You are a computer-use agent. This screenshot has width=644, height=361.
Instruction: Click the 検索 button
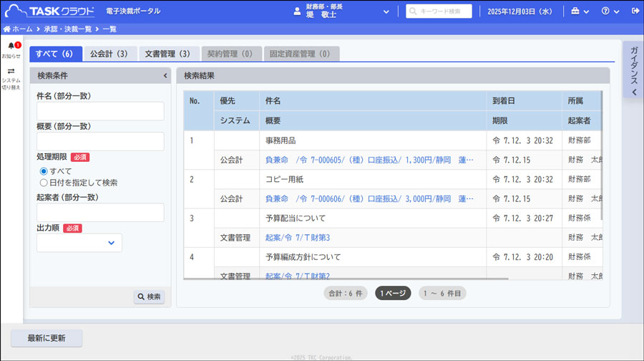149,297
